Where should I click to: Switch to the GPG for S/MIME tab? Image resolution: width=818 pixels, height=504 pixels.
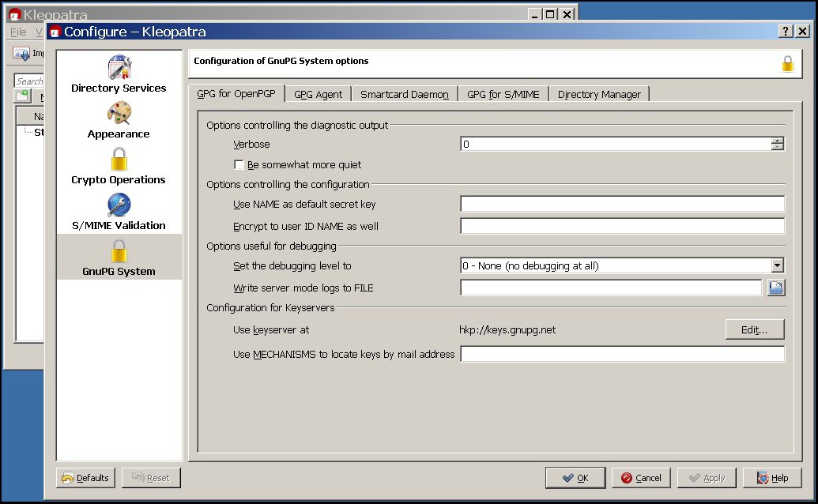pyautogui.click(x=503, y=94)
